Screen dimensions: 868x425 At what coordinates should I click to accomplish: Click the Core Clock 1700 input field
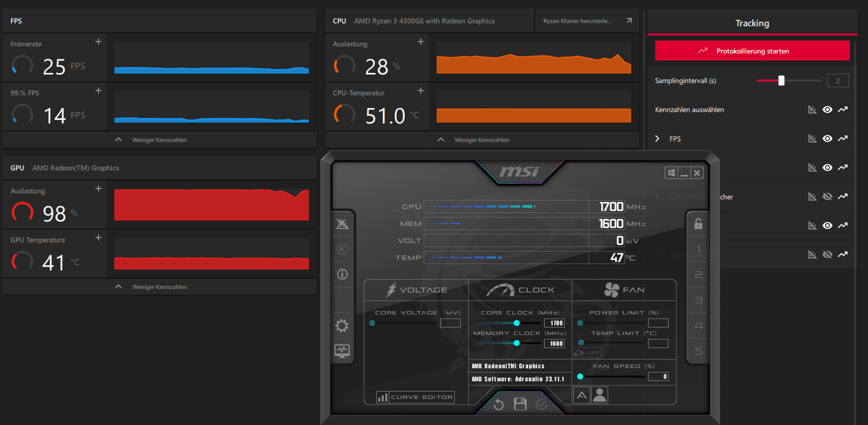click(554, 323)
